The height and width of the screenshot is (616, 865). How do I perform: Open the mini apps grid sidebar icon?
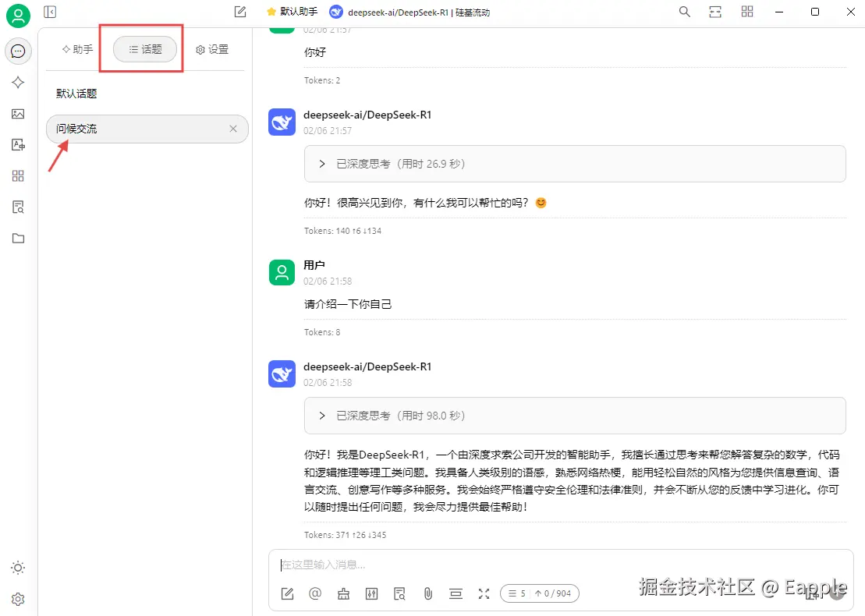[x=18, y=176]
